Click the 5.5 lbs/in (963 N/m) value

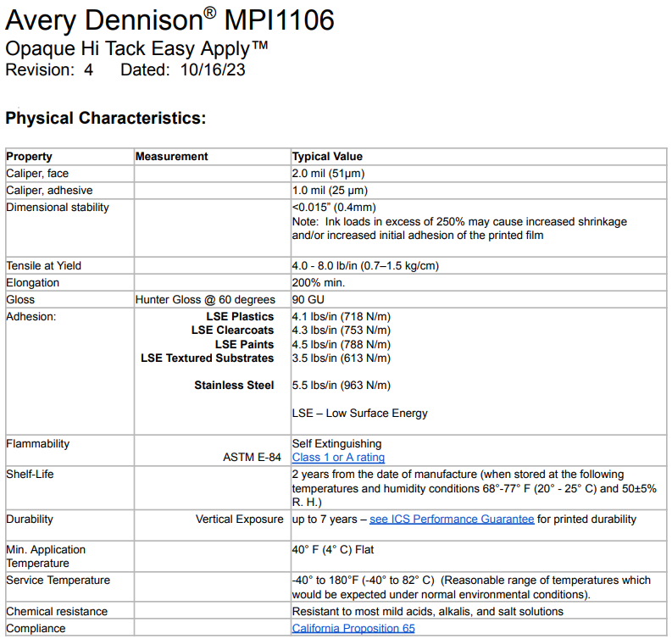pos(342,386)
